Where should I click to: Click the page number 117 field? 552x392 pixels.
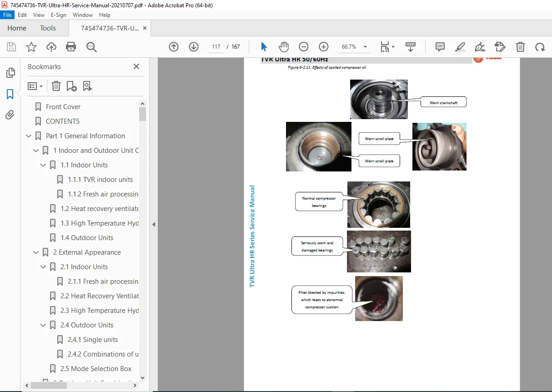[x=216, y=47]
